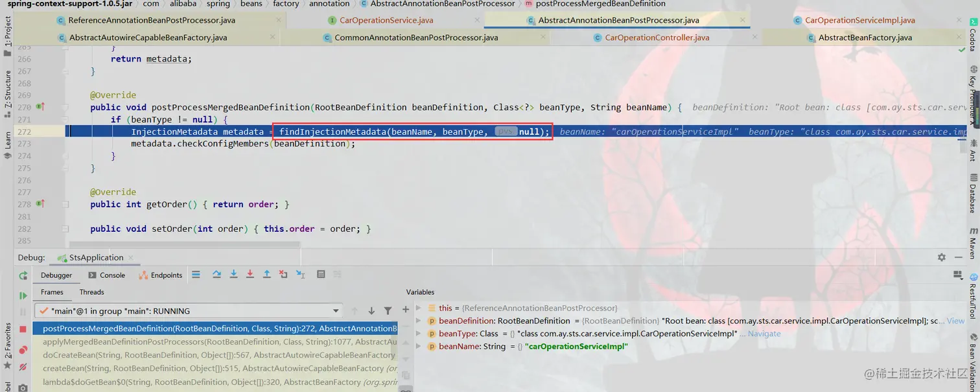
Task: Open Evaluate Expression calculator
Action: tap(321, 275)
